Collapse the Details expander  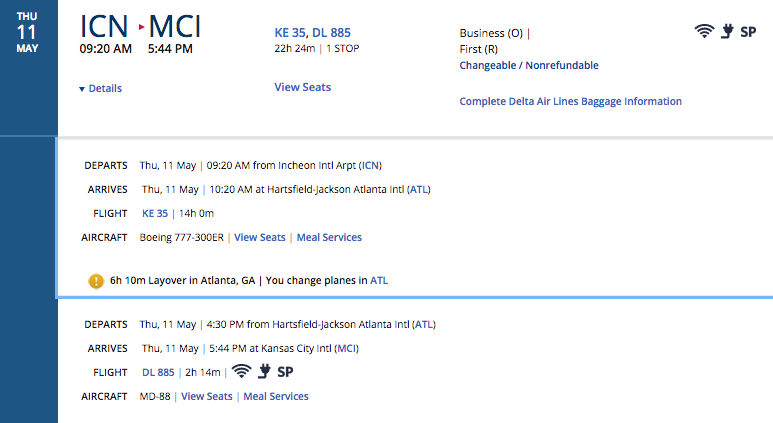click(x=101, y=88)
